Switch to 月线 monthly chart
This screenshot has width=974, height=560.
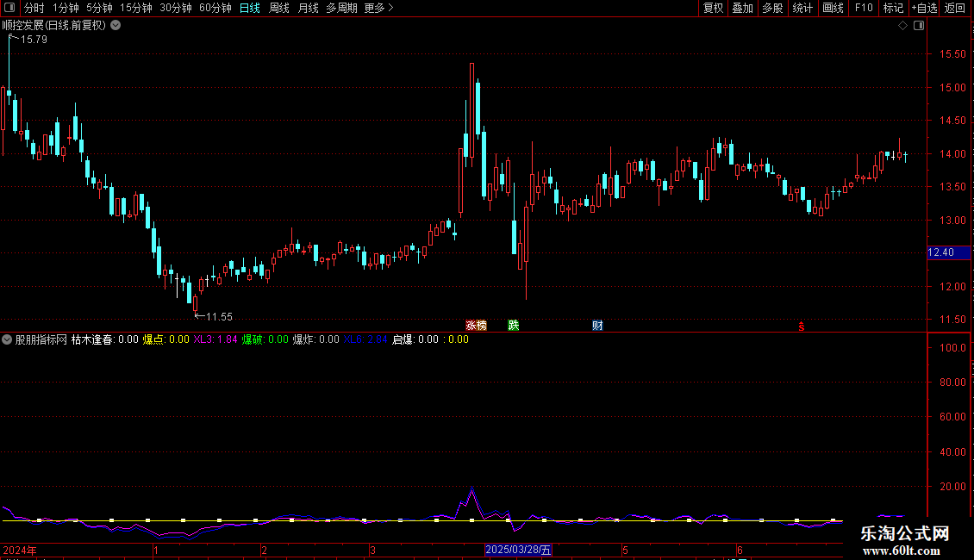tap(308, 8)
